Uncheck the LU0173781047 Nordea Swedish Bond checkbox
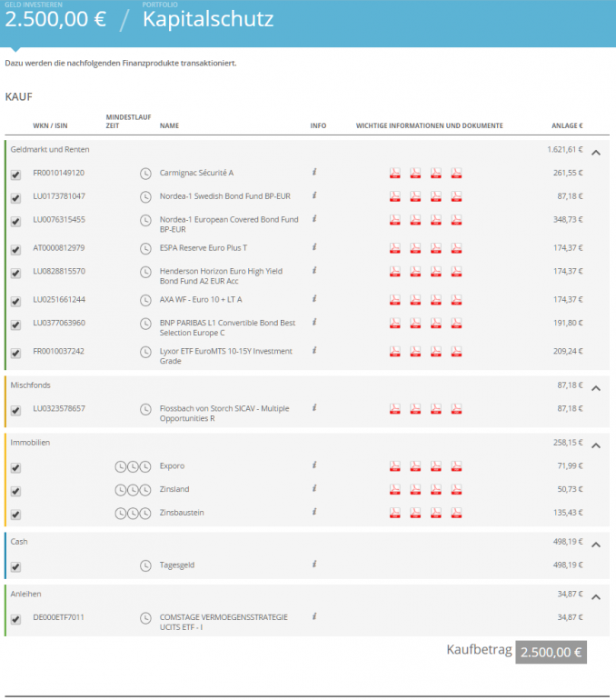 click(x=15, y=198)
